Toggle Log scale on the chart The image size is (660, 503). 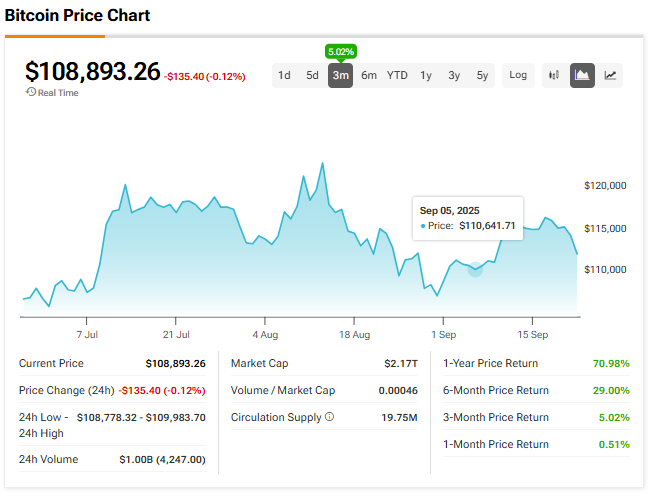coord(518,75)
